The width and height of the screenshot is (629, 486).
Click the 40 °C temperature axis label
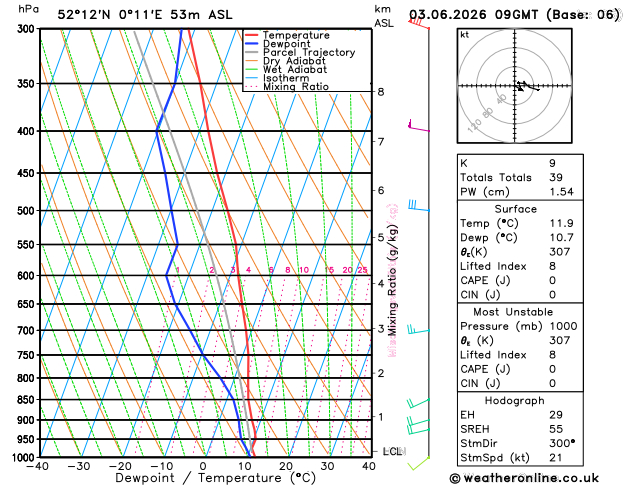pyautogui.click(x=368, y=466)
